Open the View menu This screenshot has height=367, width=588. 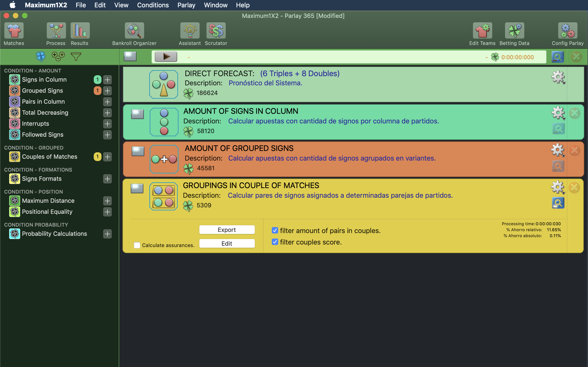(121, 5)
